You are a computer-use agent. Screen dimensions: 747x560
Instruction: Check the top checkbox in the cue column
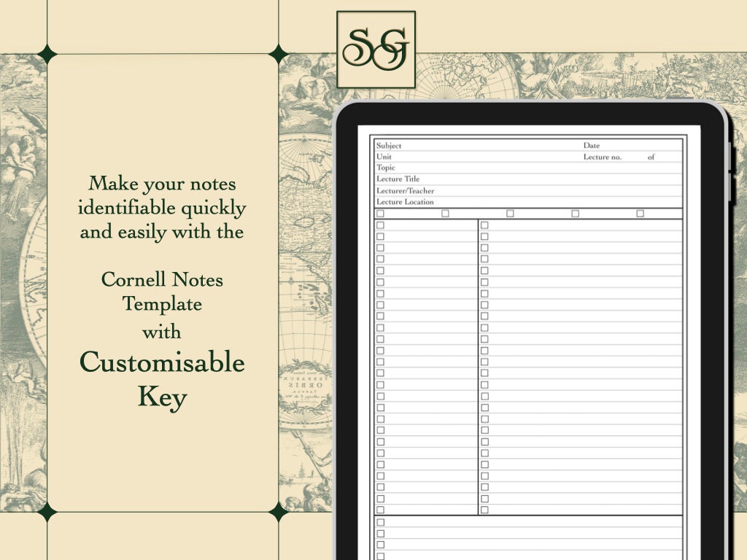[x=380, y=226]
